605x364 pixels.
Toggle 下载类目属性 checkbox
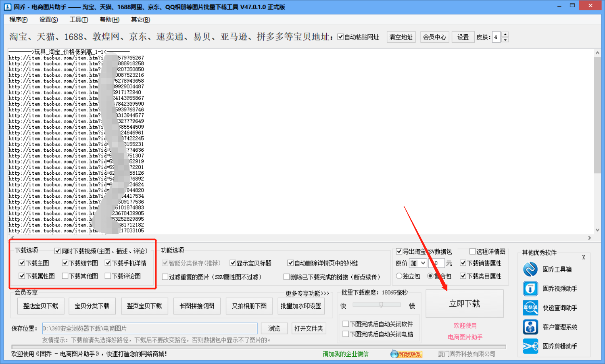[x=463, y=276]
